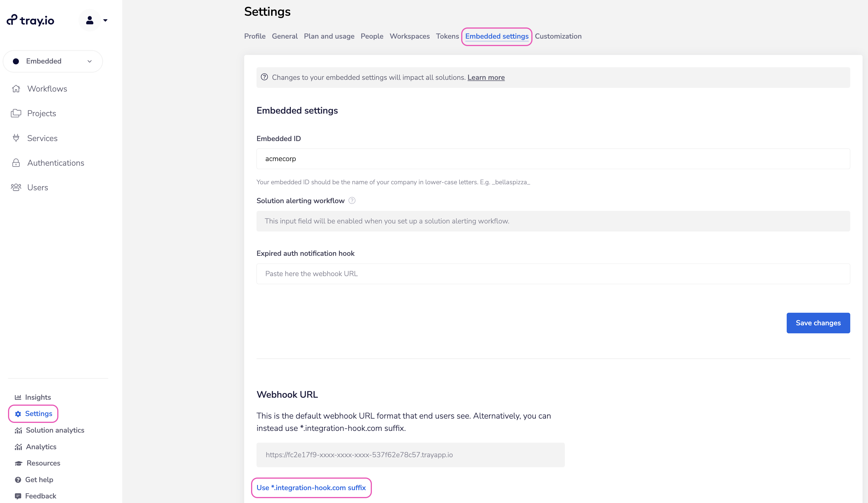Click the Save changes button

[818, 323]
